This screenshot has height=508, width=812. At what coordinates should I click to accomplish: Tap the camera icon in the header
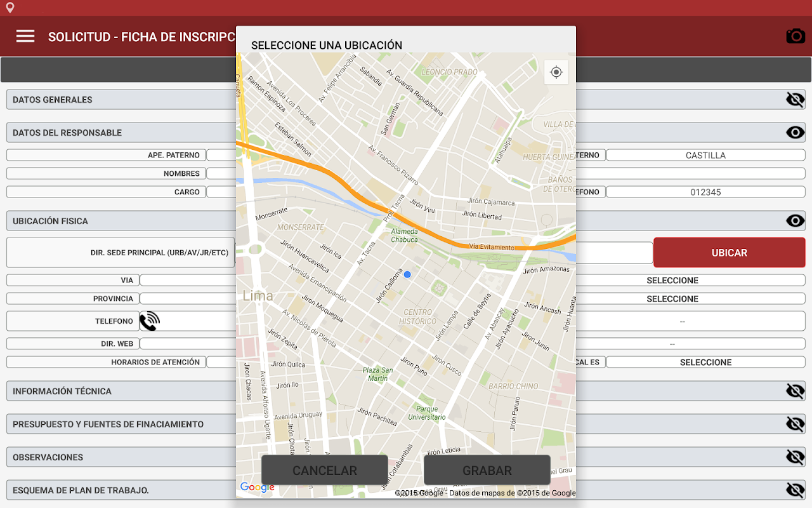coord(796,36)
